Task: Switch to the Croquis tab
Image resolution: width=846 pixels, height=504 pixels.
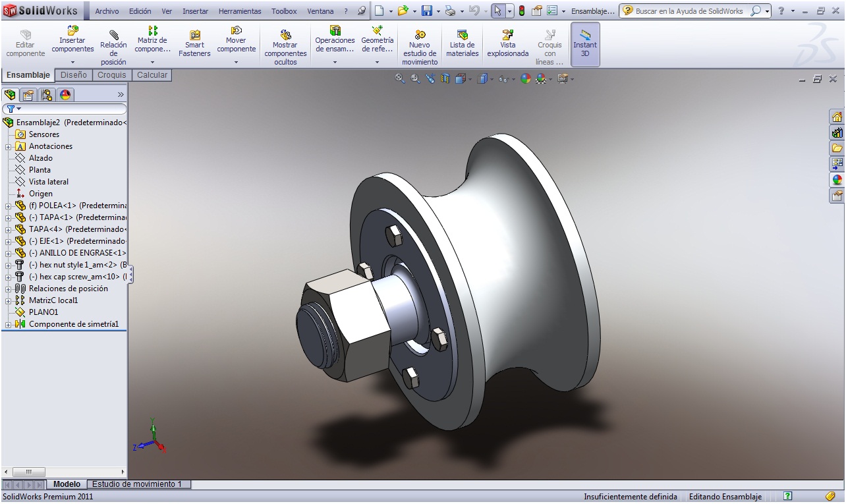Action: coord(112,75)
